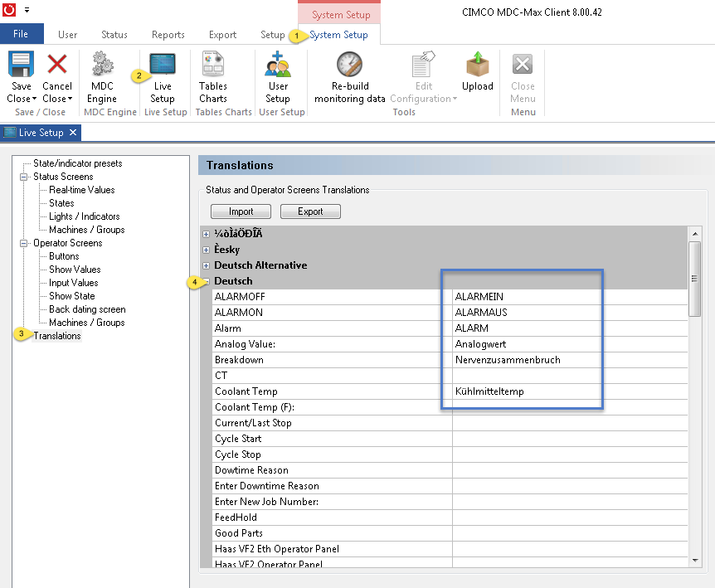Viewport: 715px width, 588px height.
Task: Select Real-time Values tree item
Action: [81, 190]
